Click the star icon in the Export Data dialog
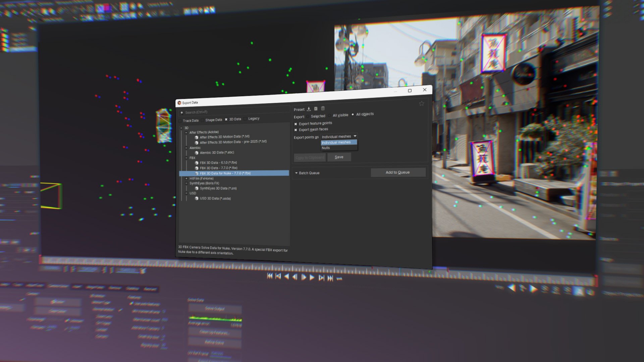 click(422, 103)
